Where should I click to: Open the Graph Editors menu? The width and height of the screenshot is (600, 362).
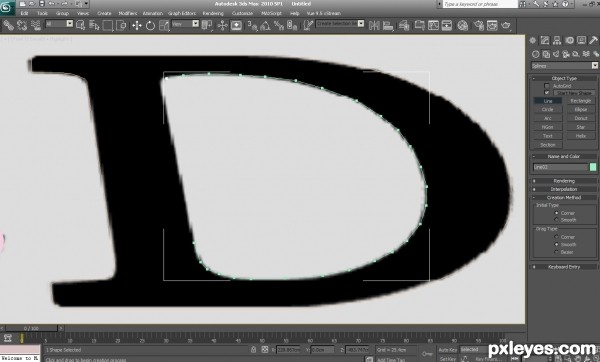point(182,13)
